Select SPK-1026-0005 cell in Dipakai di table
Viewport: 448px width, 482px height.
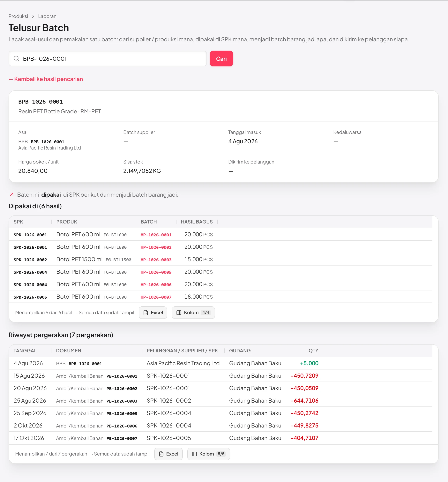[30, 297]
